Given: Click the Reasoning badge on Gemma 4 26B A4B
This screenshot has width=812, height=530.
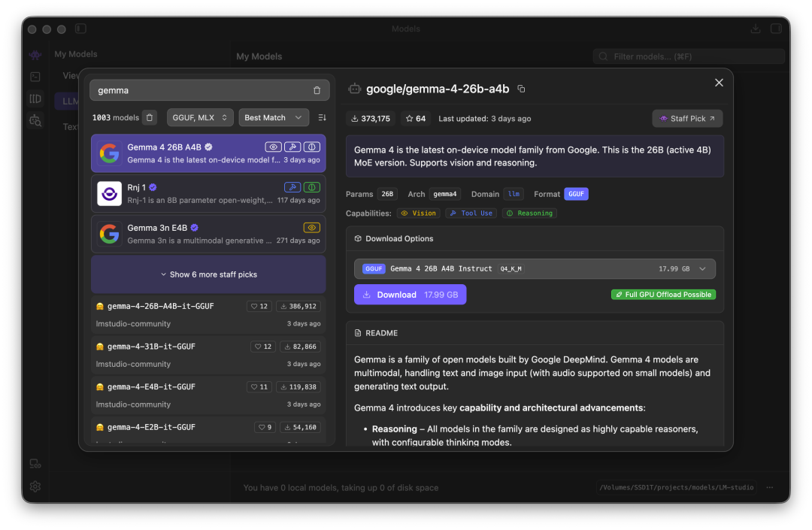Looking at the screenshot, I should (311, 147).
